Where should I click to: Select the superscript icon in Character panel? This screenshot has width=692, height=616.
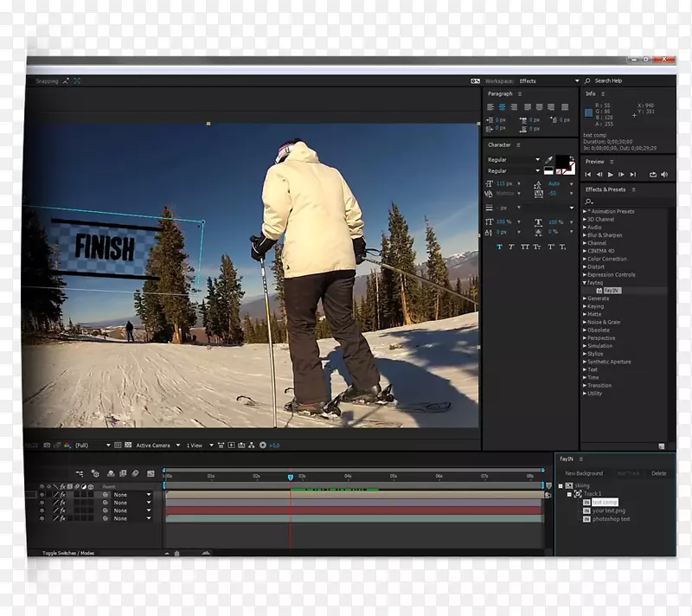point(550,247)
